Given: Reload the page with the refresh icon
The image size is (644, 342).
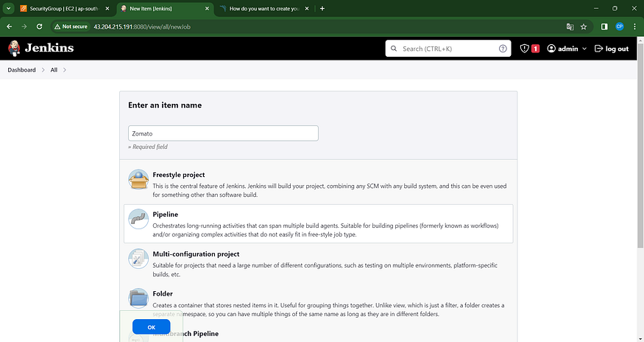Looking at the screenshot, I should [40, 27].
